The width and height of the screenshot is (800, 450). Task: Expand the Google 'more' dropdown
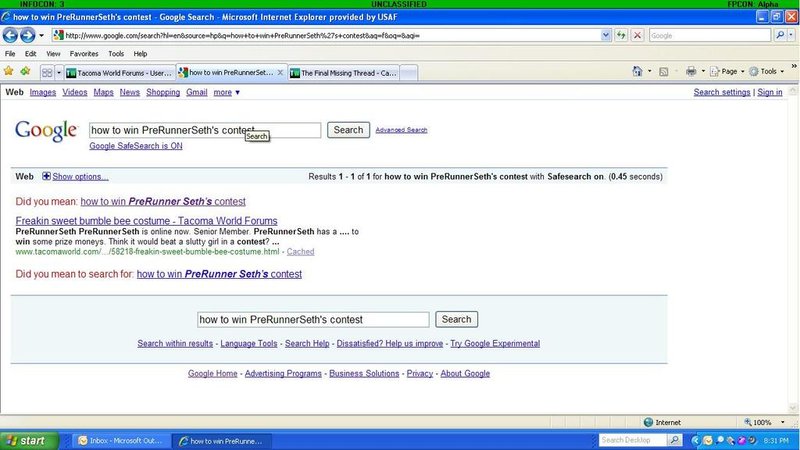click(227, 92)
